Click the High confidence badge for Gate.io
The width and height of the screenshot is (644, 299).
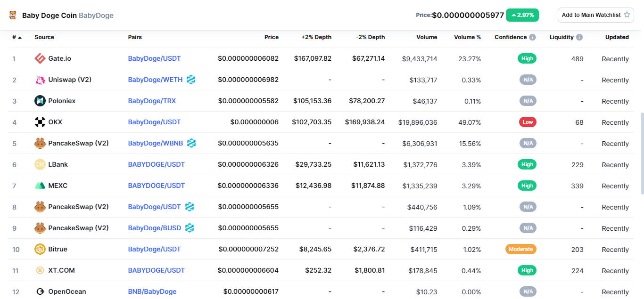[x=527, y=59]
